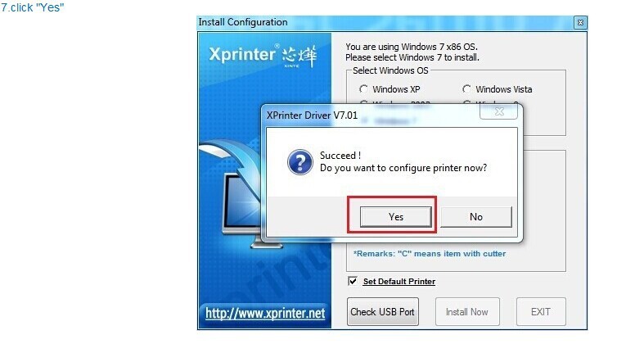Click the XPrinter Driver V7.01 title bar

click(x=372, y=115)
